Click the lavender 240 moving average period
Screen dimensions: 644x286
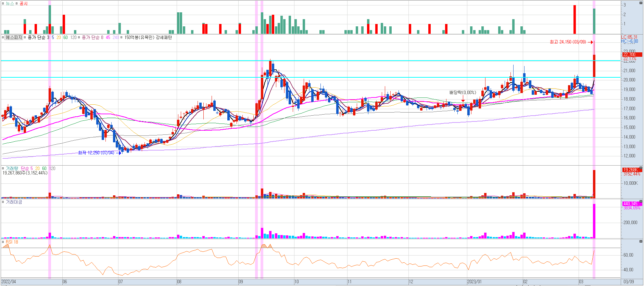click(x=116, y=38)
